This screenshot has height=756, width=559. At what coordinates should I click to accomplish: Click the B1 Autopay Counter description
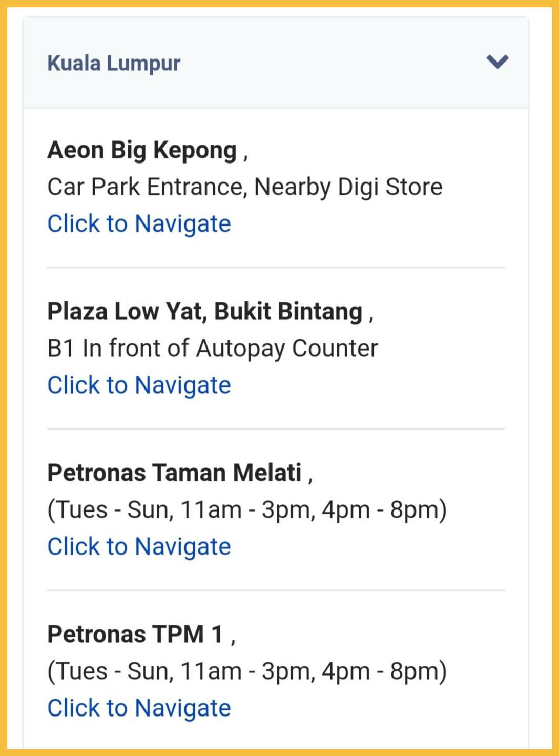click(x=212, y=349)
